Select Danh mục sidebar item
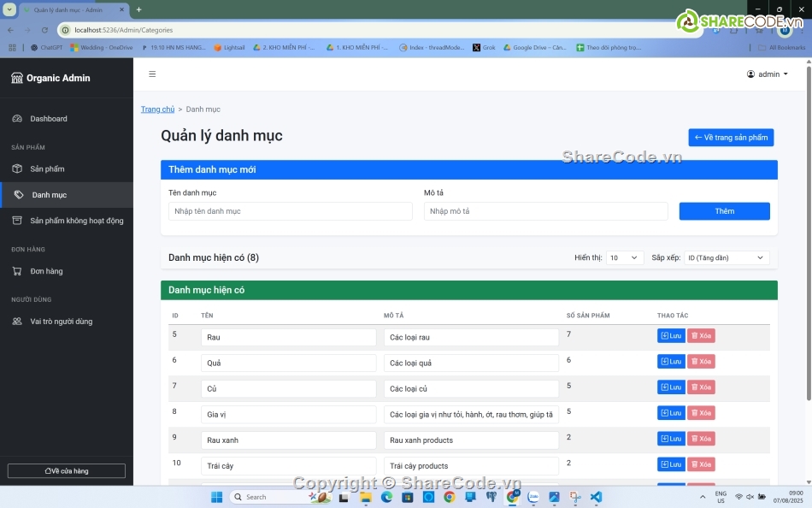 (67, 195)
